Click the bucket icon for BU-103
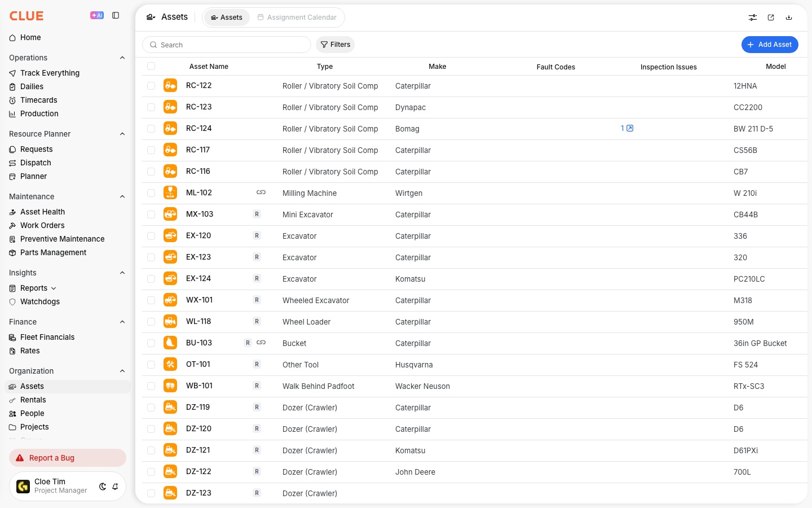 tap(170, 343)
